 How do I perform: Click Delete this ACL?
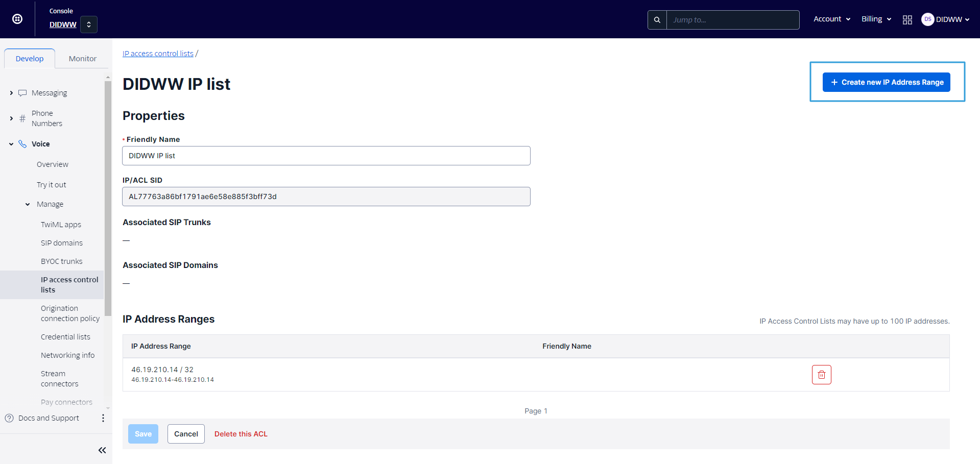coord(241,434)
